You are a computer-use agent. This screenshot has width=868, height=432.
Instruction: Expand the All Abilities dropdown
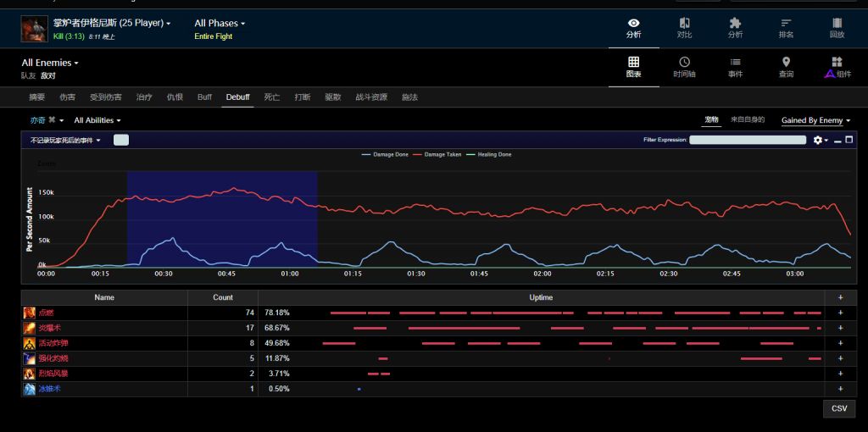pyautogui.click(x=97, y=120)
